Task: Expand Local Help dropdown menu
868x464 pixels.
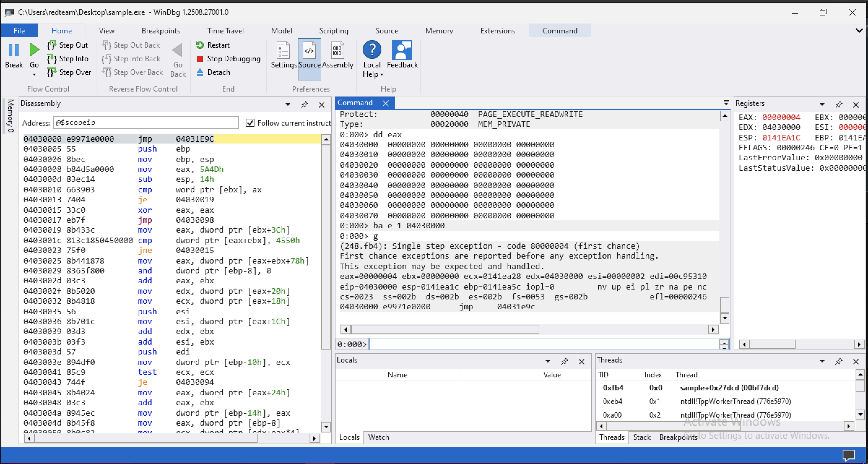Action: 381,75
